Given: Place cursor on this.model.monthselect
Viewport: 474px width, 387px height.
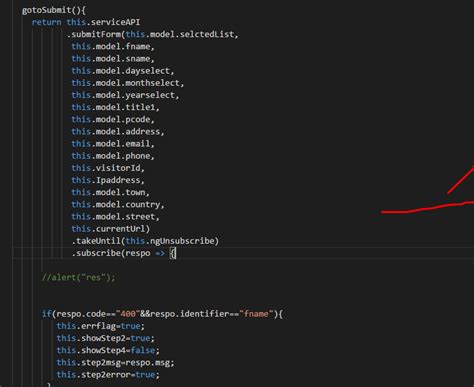Looking at the screenshot, I should 128,83.
